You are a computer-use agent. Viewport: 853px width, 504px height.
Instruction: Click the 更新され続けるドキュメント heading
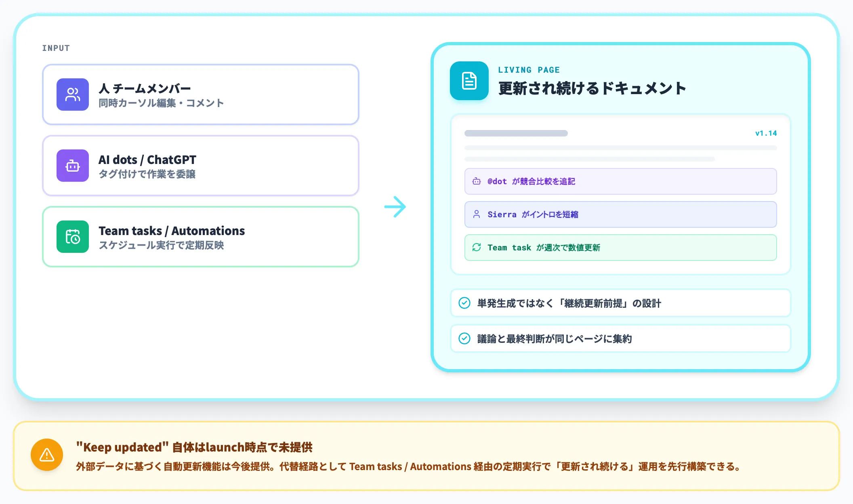(x=592, y=88)
